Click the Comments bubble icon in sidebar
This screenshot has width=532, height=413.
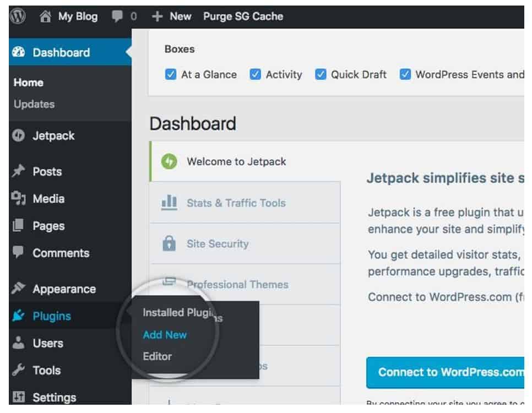[x=18, y=252]
